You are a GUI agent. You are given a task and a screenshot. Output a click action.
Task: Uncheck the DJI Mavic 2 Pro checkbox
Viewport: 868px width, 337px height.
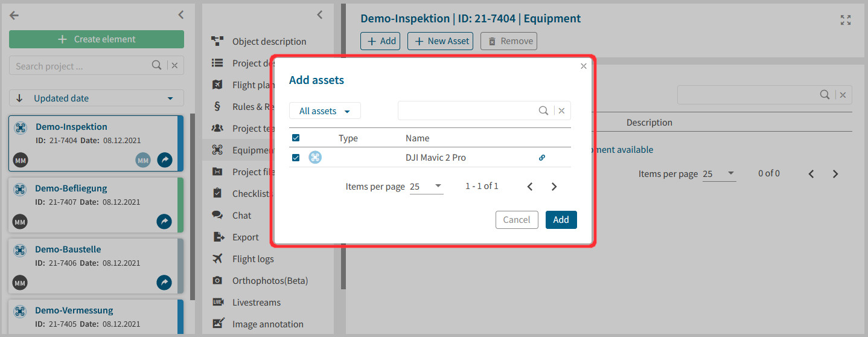[x=296, y=158]
